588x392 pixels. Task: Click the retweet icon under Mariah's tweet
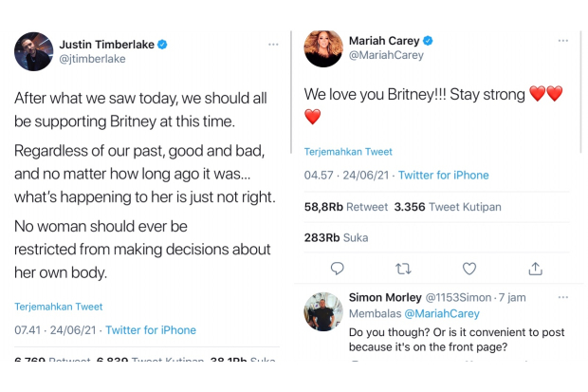click(402, 268)
